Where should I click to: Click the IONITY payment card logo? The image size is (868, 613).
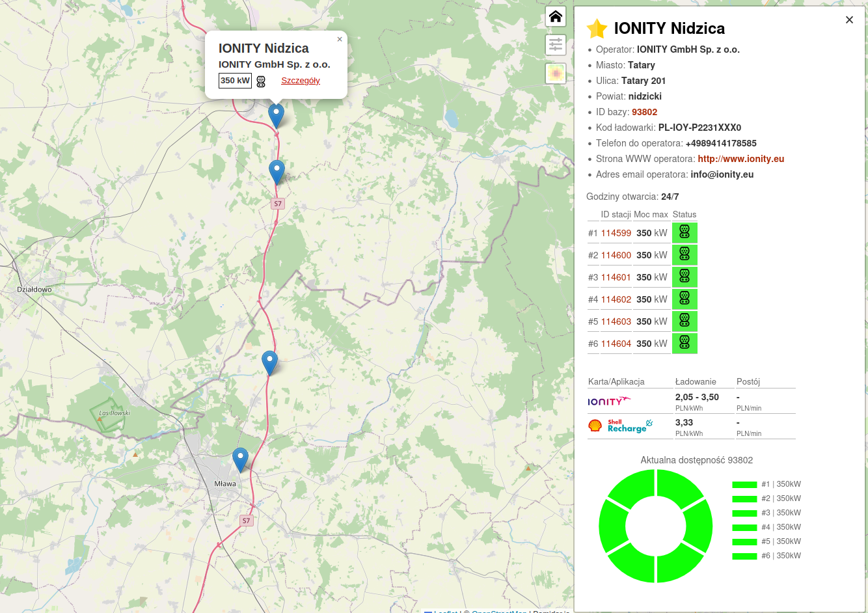pos(609,401)
